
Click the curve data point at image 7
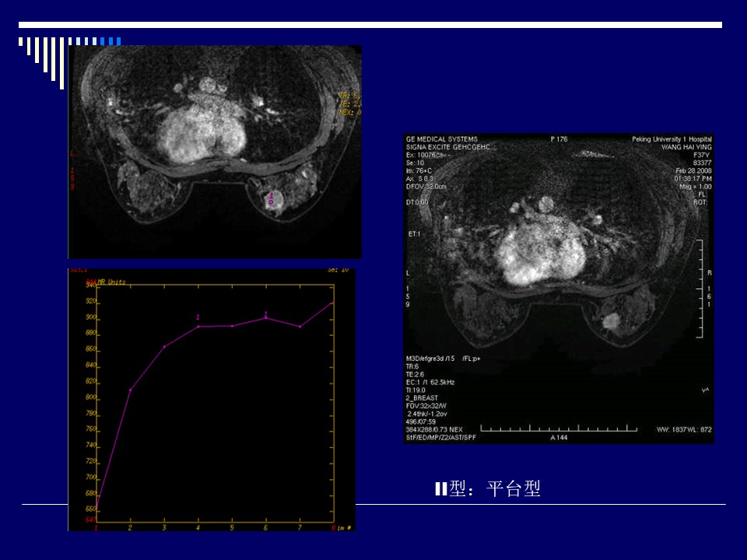300,327
